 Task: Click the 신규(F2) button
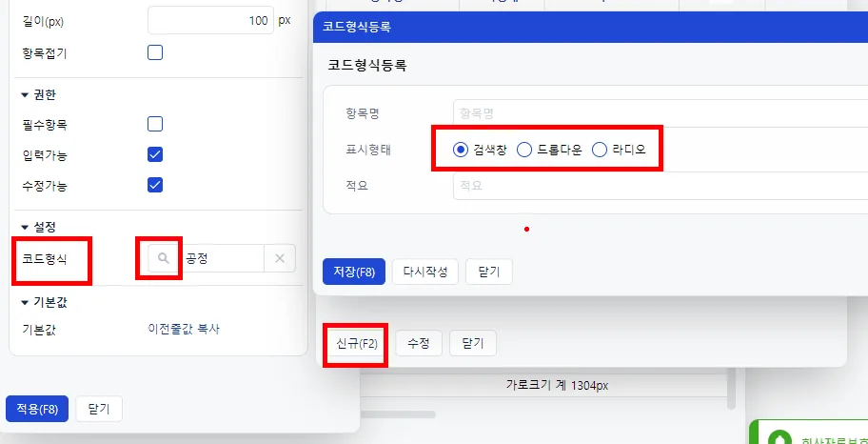[x=357, y=343]
